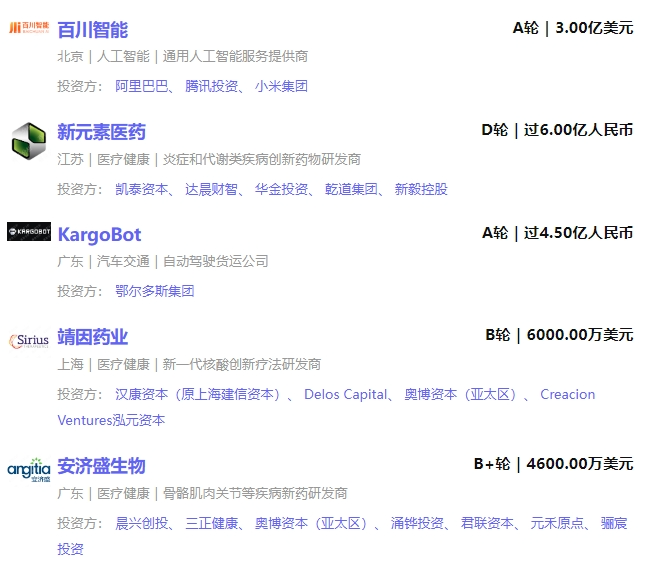Open investor 乾道集团 link

click(351, 189)
